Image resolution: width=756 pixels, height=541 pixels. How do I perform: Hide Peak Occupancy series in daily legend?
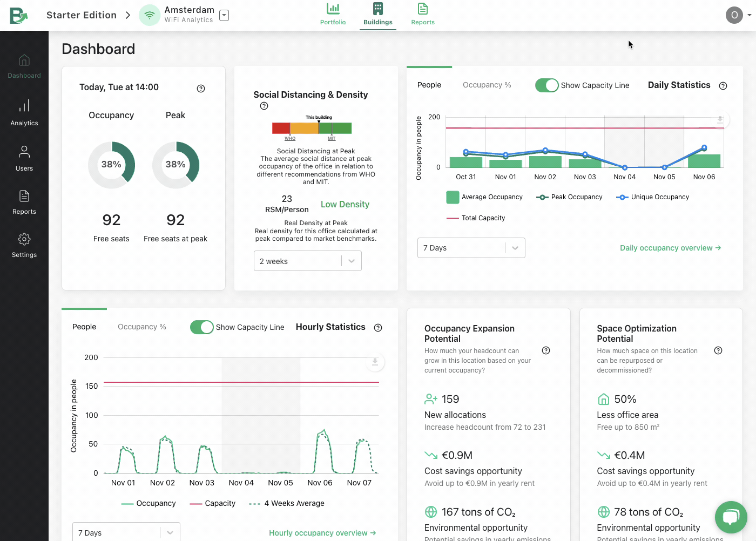click(569, 197)
